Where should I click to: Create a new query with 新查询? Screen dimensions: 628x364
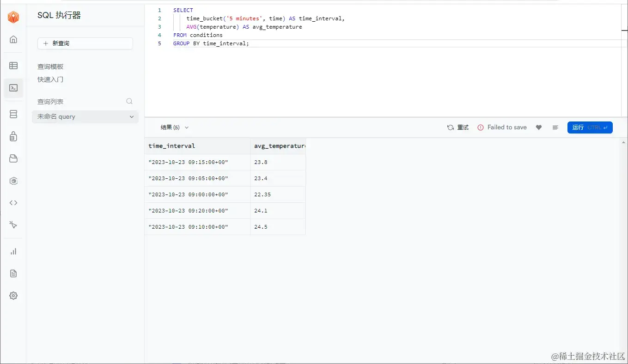coord(85,43)
